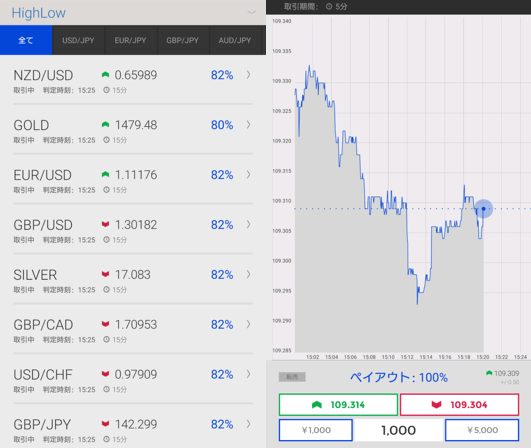Screen dimensions: 531x448
Task: Select the GBP/CAD asset name
Action: tap(43, 325)
